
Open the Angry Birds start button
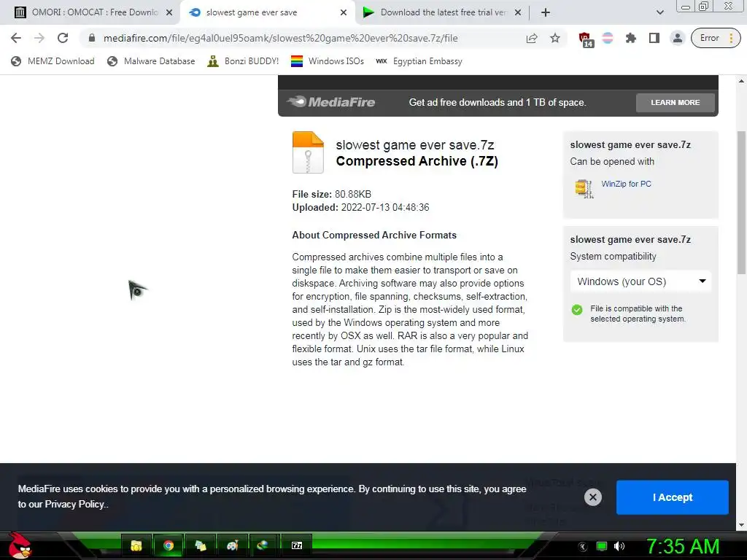pyautogui.click(x=19, y=545)
